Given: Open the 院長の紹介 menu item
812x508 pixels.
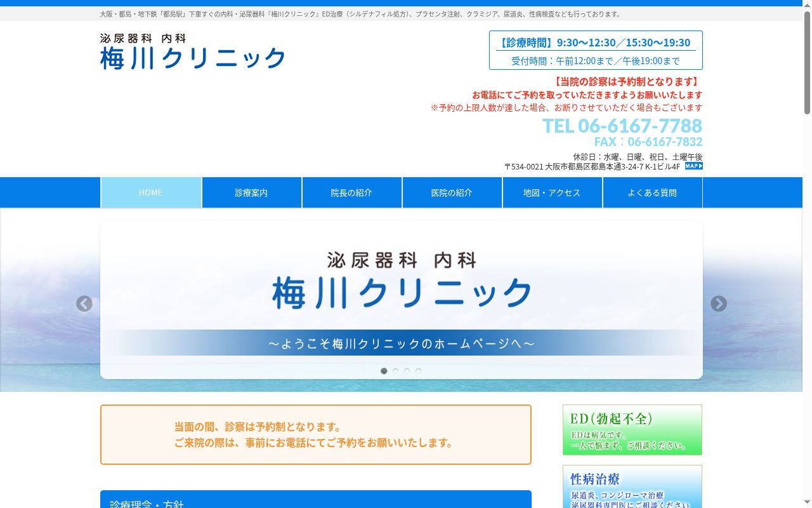Looking at the screenshot, I should coord(351,192).
